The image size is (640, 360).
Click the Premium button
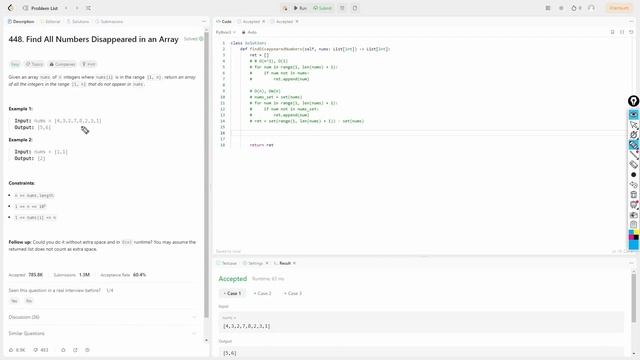click(619, 8)
